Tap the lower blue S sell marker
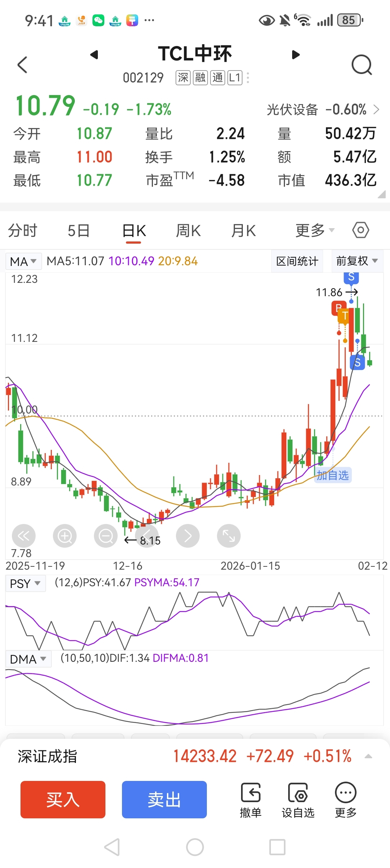Image resolution: width=390 pixels, height=868 pixels. coord(357,362)
